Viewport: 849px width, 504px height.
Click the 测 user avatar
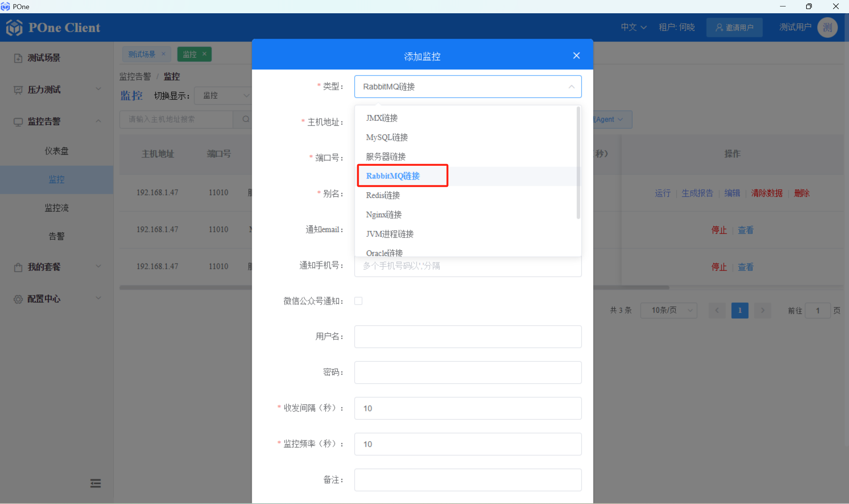coord(827,27)
